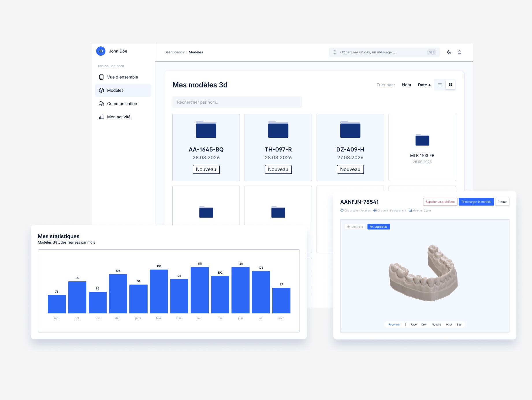Image resolution: width=532 pixels, height=400 pixels.
Task: Open the Modèles menu item
Action: 123,90
